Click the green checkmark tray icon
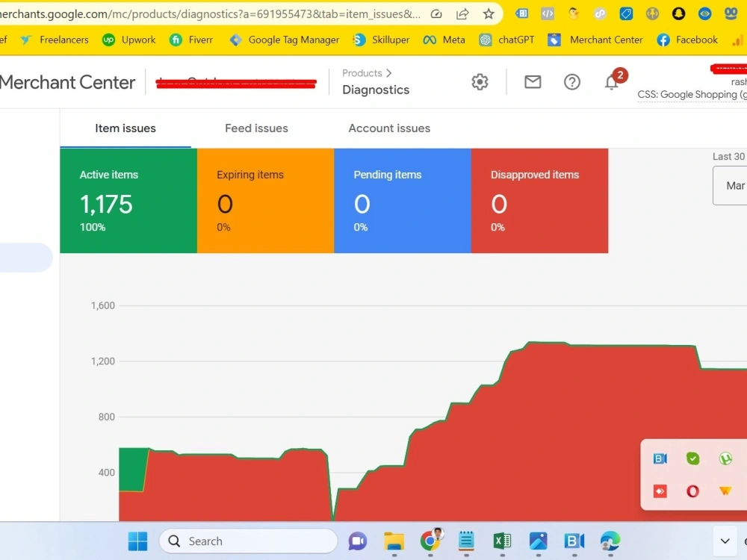Viewport: 747px width, 560px height. 692,458
